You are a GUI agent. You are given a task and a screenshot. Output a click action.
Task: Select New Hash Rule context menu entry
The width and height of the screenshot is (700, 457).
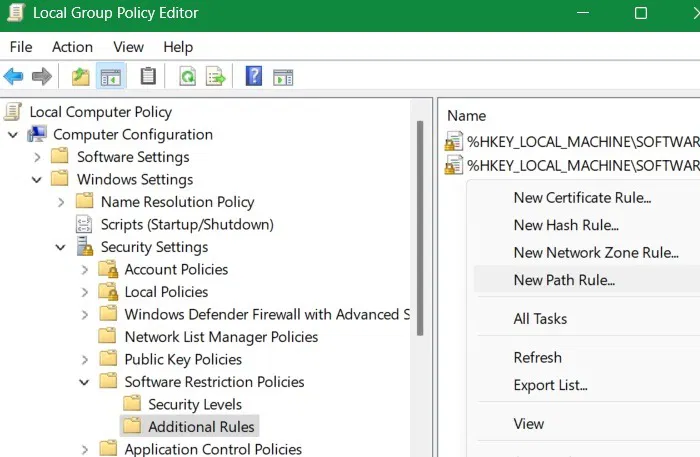coord(566,225)
